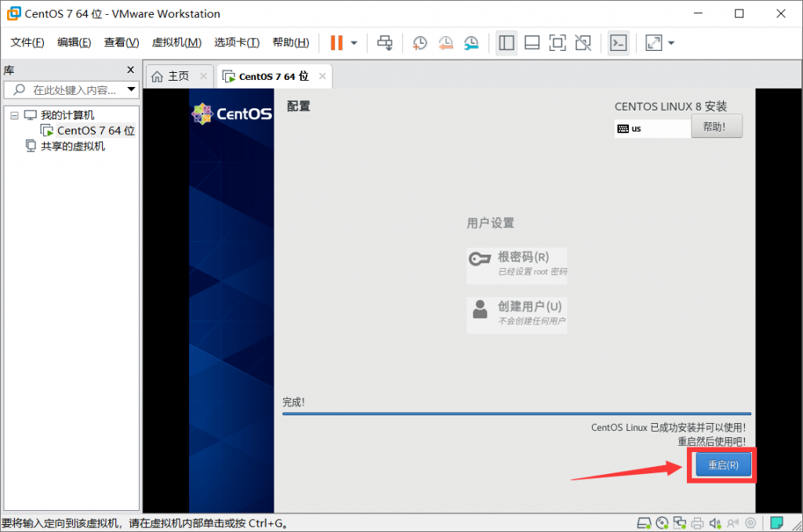Open the 选项卡(T) menu
Image resolution: width=803 pixels, height=532 pixels.
[237, 42]
